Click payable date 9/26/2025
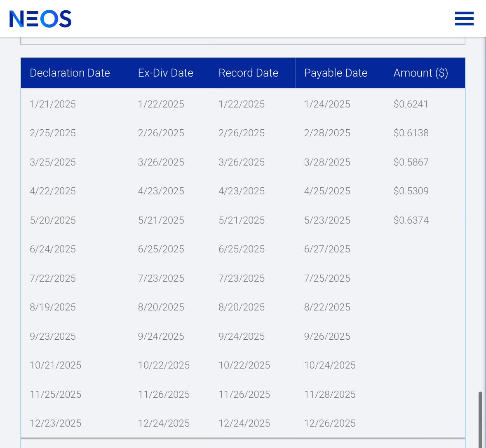 tap(327, 336)
